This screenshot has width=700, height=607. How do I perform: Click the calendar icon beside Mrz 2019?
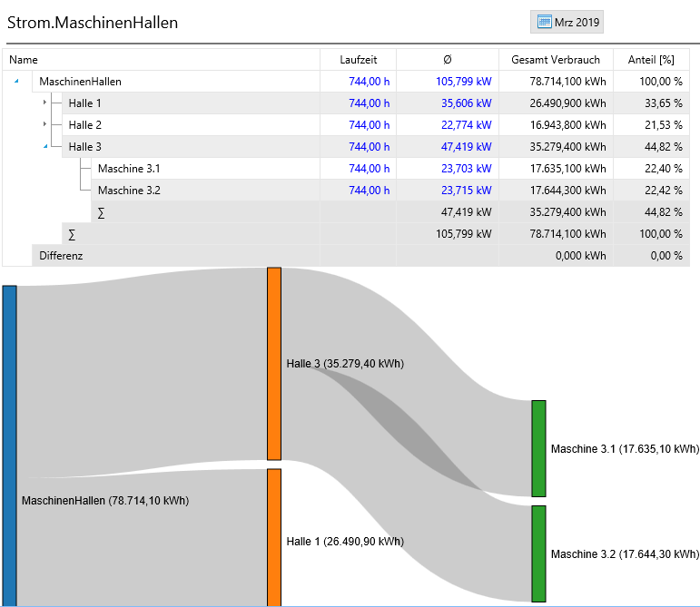click(x=545, y=22)
